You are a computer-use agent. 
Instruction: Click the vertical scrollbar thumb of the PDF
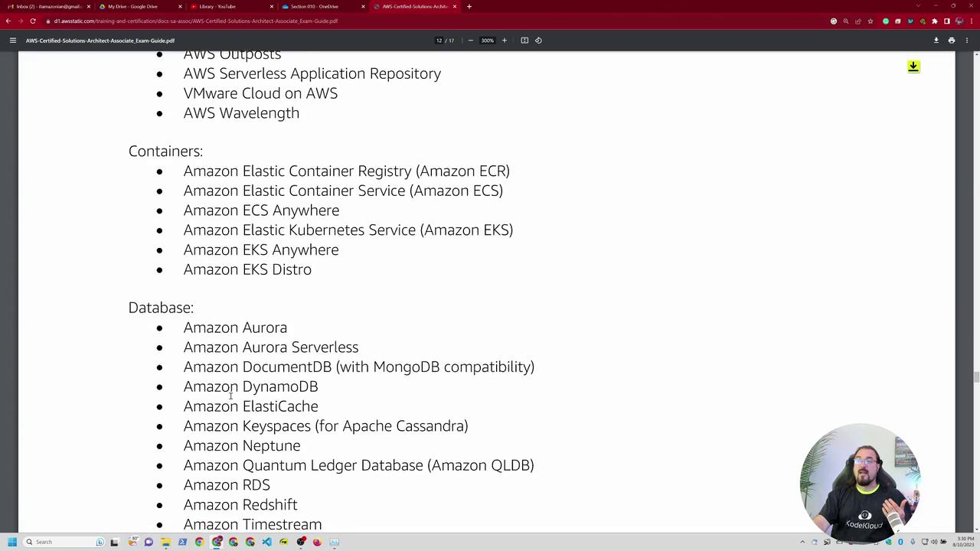pyautogui.click(x=975, y=377)
